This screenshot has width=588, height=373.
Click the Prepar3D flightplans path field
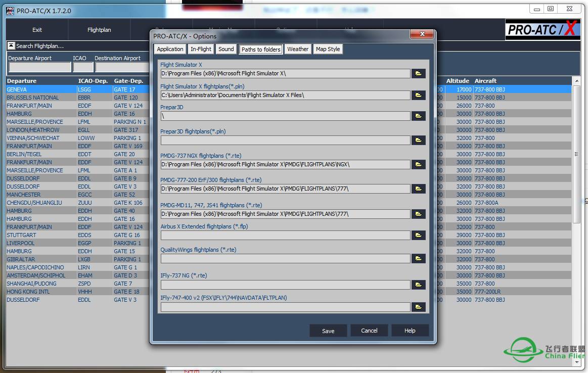[x=285, y=140]
